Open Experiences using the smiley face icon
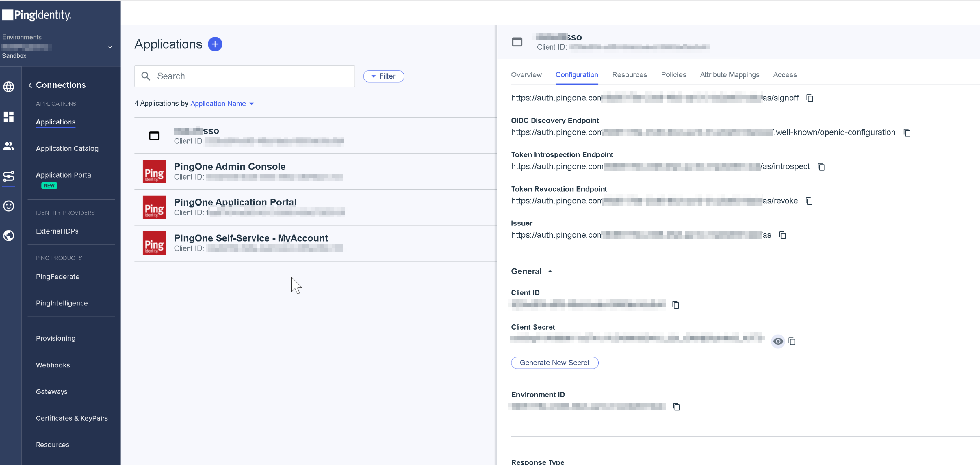980x465 pixels. click(9, 206)
